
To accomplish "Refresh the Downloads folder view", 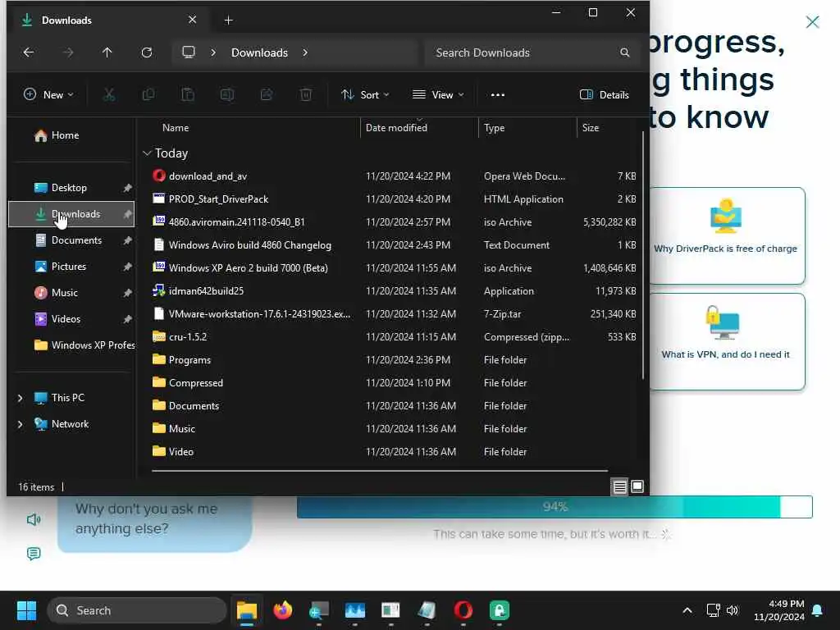I will pos(146,52).
